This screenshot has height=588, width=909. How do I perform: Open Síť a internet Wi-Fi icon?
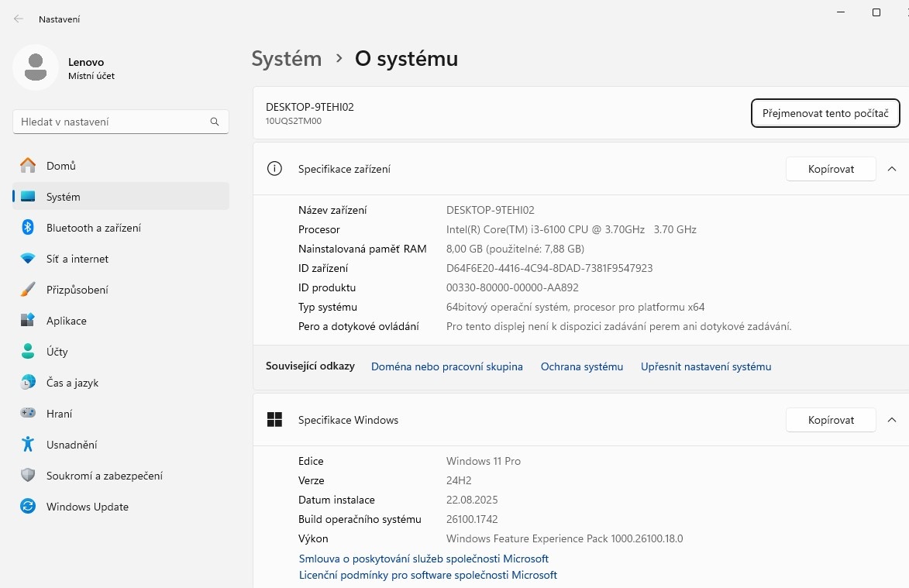pos(28,259)
